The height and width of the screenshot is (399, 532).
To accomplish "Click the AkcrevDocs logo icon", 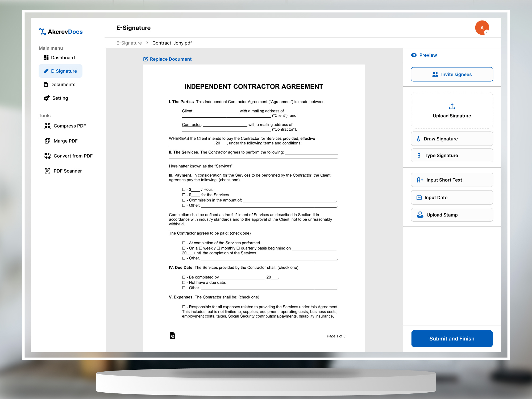I will 42,32.
